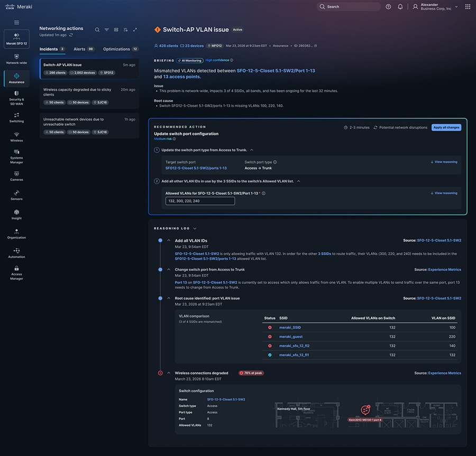Open 428 clients link
Viewport: 476px width, 456px height.
point(166,46)
